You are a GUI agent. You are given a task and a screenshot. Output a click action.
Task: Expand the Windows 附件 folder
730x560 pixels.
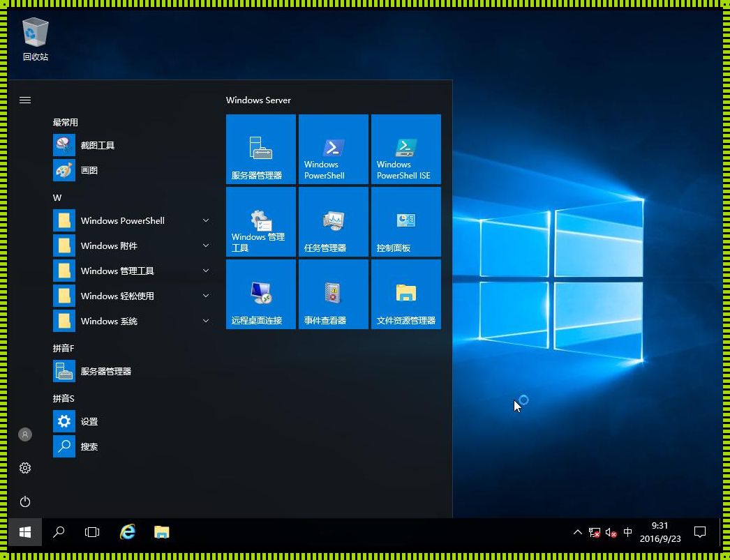point(133,245)
